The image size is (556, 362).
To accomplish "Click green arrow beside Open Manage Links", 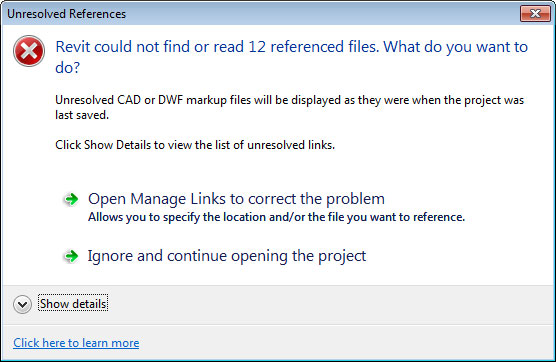I will click(71, 199).
